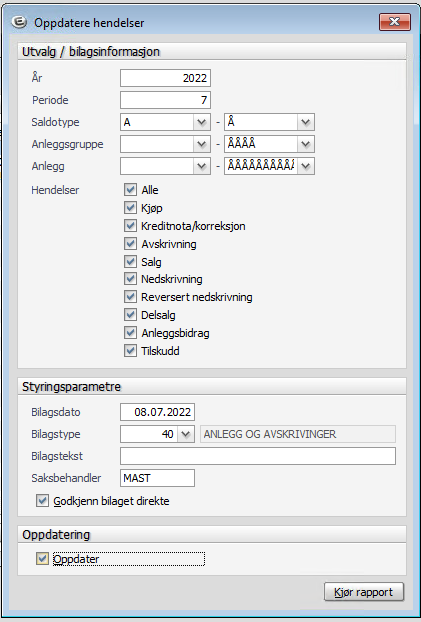Uncheck the Delsalg checkbox
Image resolution: width=421 pixels, height=622 pixels.
pos(130,315)
